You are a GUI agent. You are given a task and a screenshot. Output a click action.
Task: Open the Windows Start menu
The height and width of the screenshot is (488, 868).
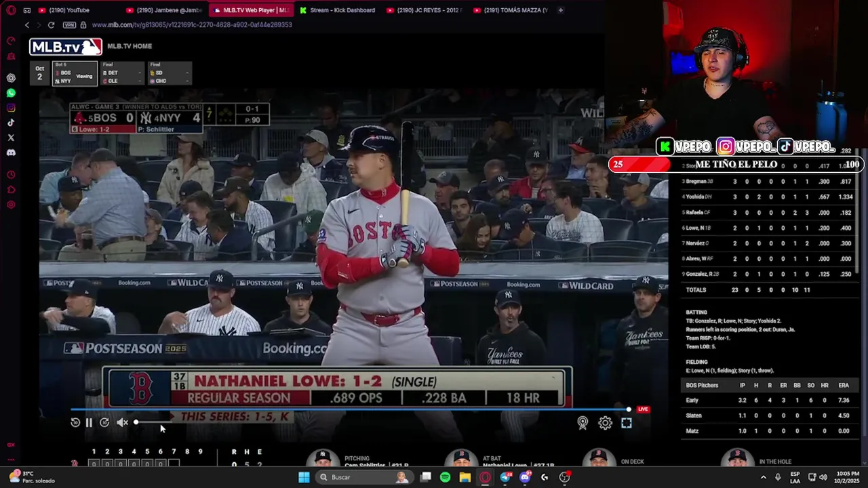[x=304, y=477]
